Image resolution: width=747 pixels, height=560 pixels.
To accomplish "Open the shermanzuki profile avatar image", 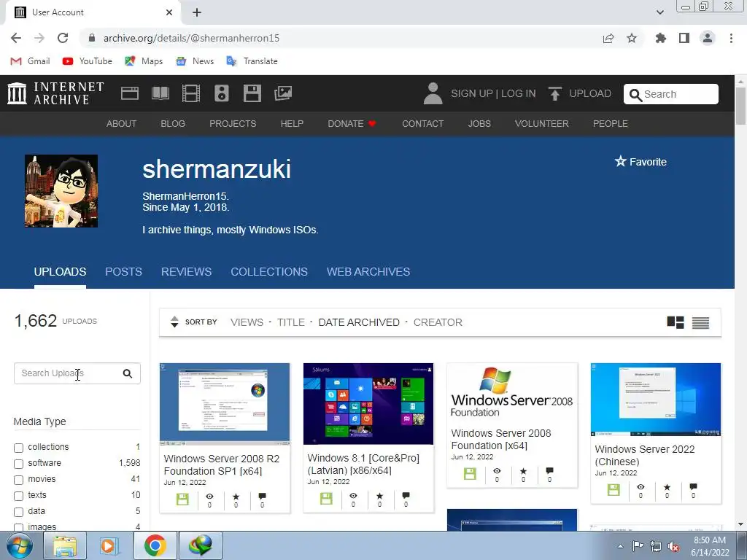I will tap(61, 191).
